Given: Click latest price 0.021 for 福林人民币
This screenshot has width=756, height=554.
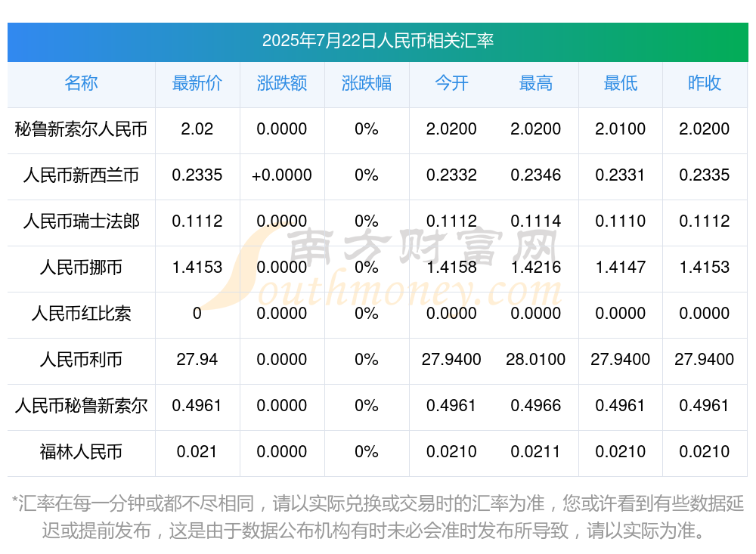Looking at the screenshot, I should [x=197, y=452].
